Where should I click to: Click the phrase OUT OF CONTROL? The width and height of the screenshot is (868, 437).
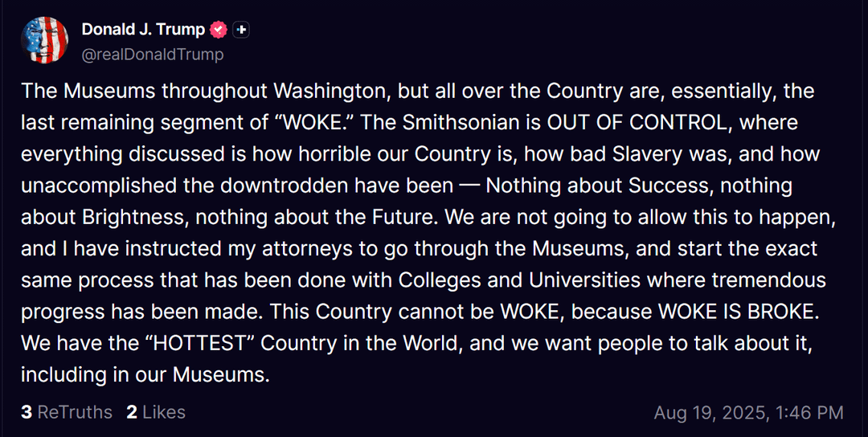[x=636, y=122]
